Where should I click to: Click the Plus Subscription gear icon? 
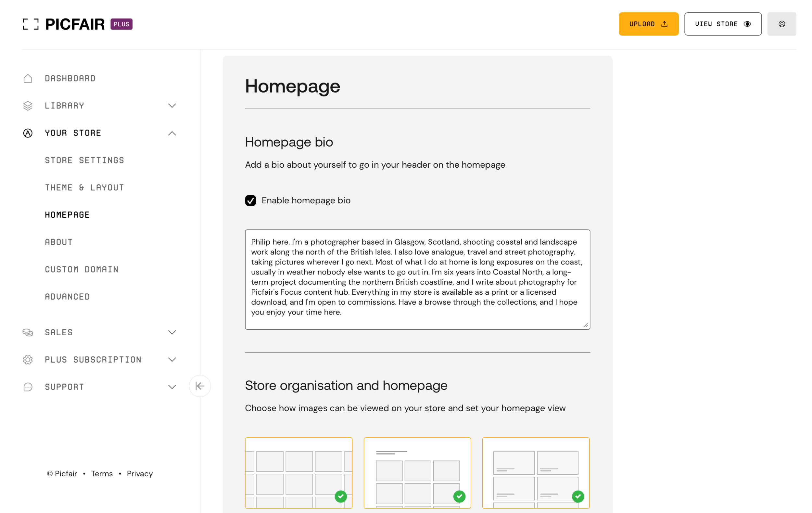pyautogui.click(x=28, y=360)
